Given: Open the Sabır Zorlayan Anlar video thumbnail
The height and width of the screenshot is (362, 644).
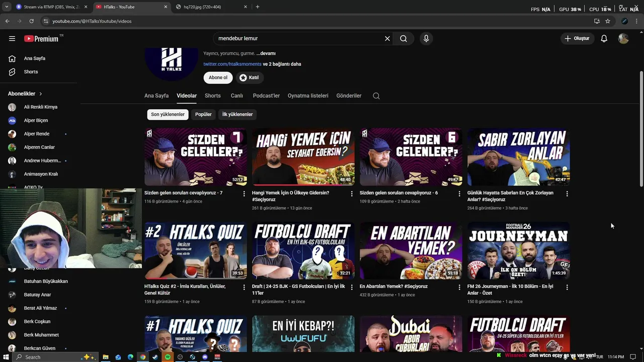Looking at the screenshot, I should (x=518, y=157).
